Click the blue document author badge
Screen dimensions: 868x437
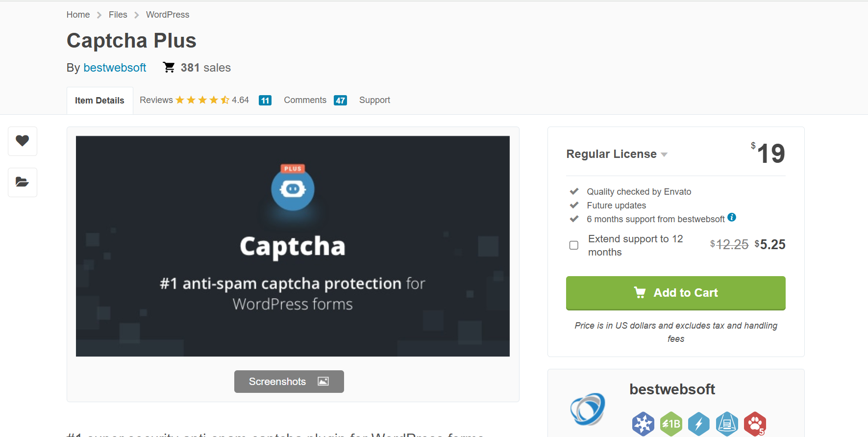pyautogui.click(x=727, y=424)
